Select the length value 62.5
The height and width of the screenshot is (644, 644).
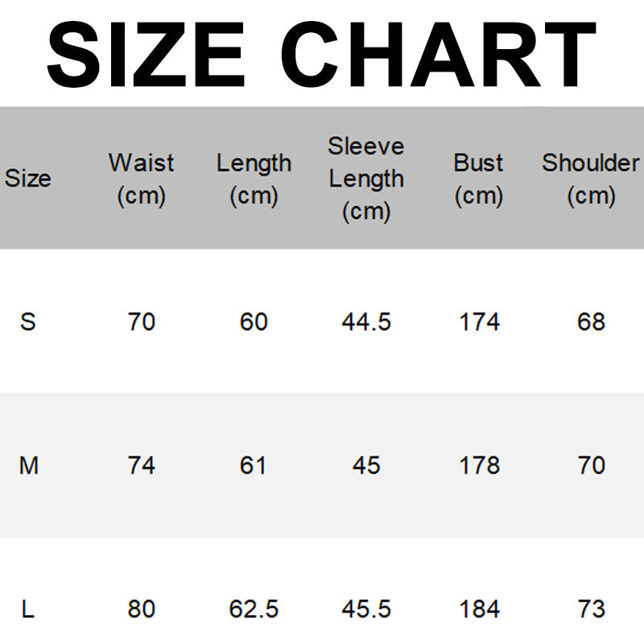[254, 609]
